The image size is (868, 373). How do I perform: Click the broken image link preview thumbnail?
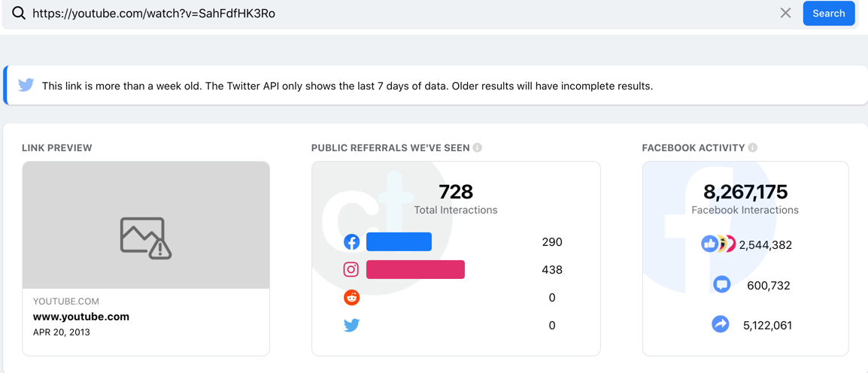point(146,226)
